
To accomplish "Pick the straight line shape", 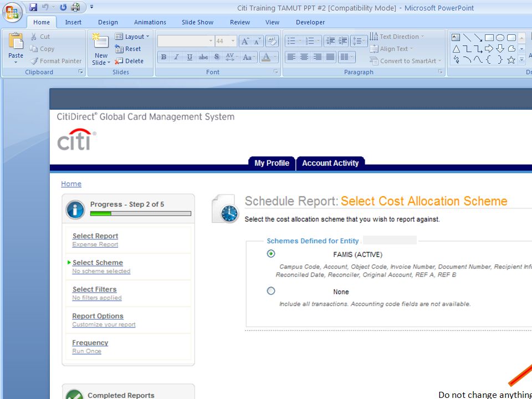I will click(x=467, y=37).
